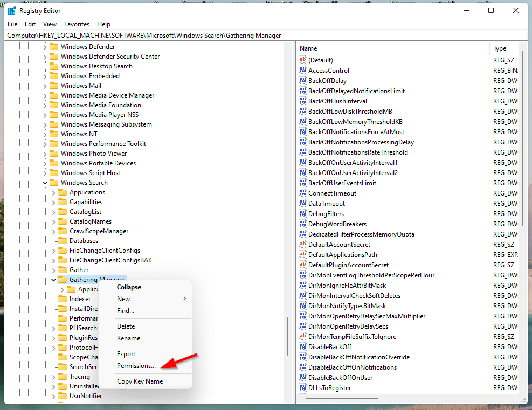
Task: Open the Favorites menu
Action: pyautogui.click(x=77, y=24)
